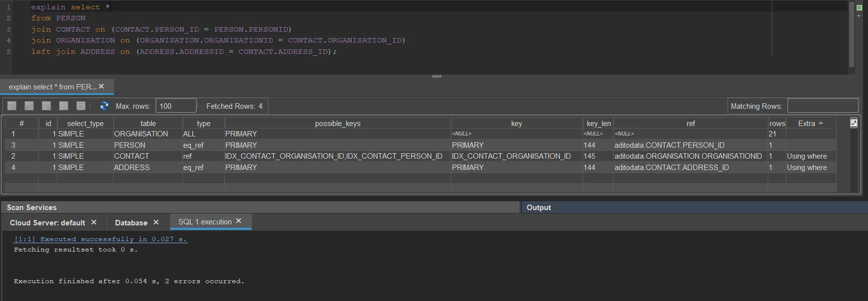Click the ref type cell in CONTACT row
Image resolution: width=868 pixels, height=301 pixels.
click(x=204, y=156)
